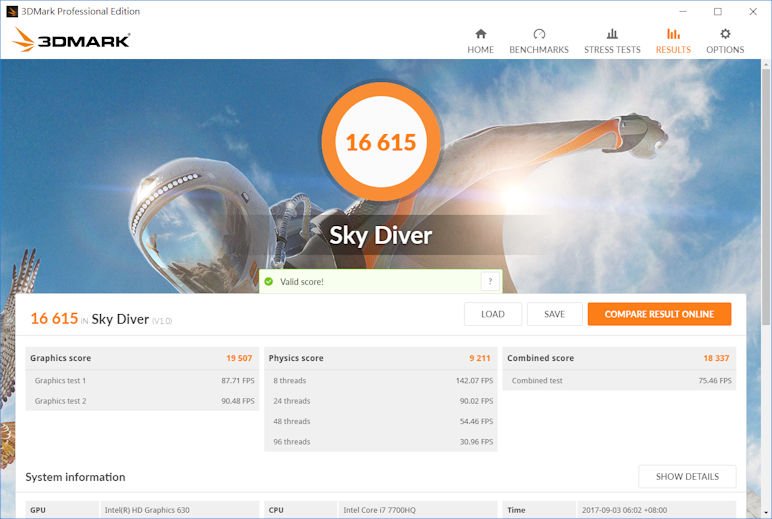The height and width of the screenshot is (519, 772).
Task: Click the 3DMark logo in header
Action: click(x=71, y=40)
